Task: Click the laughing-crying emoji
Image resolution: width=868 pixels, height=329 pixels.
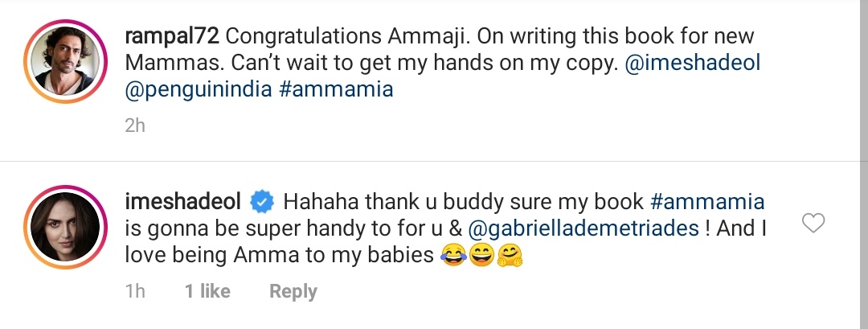Action: (455, 256)
